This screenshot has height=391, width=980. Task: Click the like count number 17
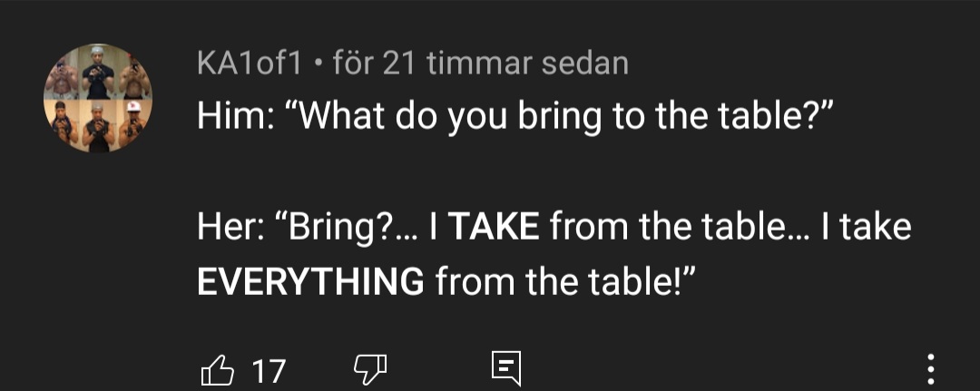[268, 370]
